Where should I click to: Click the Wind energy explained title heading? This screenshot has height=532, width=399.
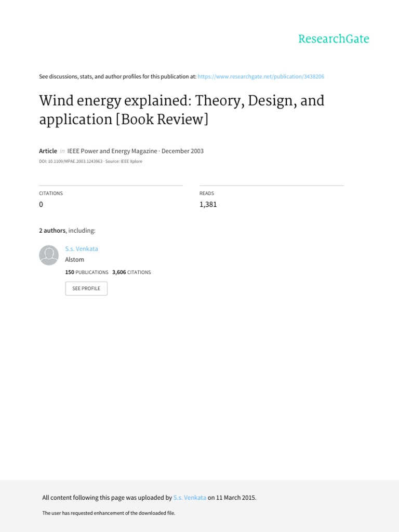(181, 110)
